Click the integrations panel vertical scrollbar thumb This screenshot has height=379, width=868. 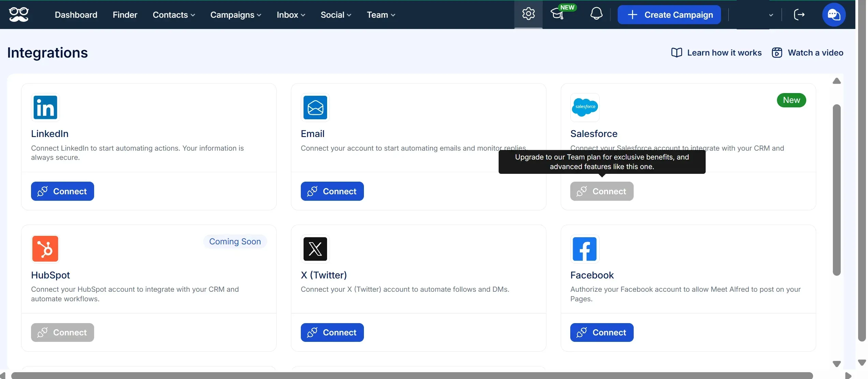836,190
